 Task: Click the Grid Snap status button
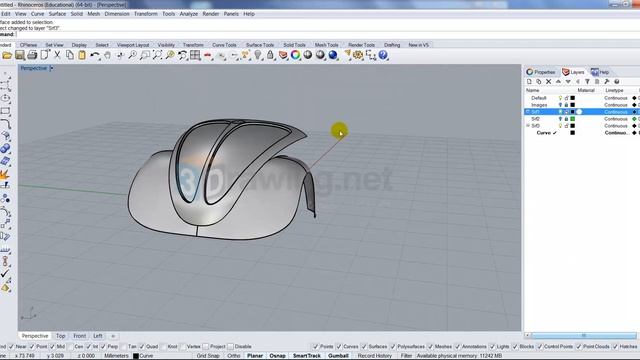tap(208, 356)
